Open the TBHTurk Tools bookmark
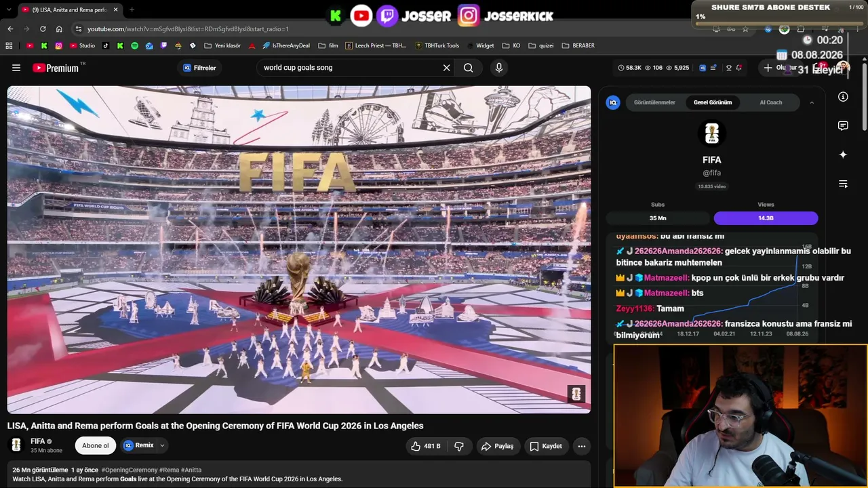This screenshot has height=488, width=868. (x=437, y=45)
